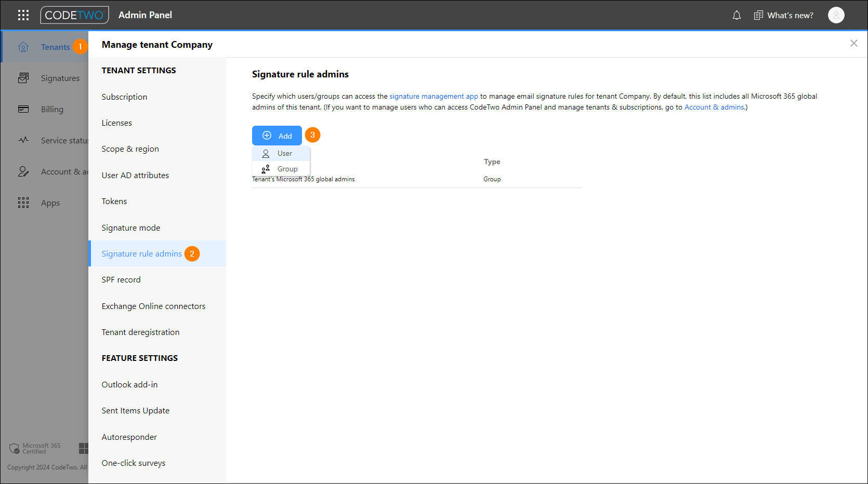This screenshot has width=868, height=484.
Task: Open Billing using its sidebar icon
Action: 23,109
